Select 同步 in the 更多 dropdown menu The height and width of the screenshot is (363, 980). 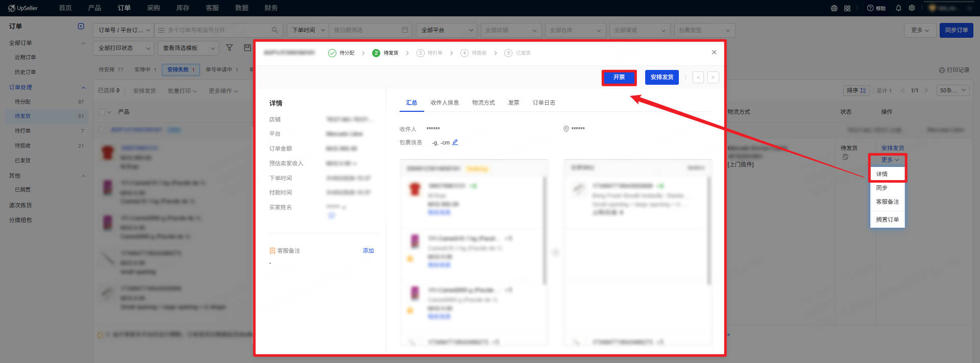(x=888, y=188)
